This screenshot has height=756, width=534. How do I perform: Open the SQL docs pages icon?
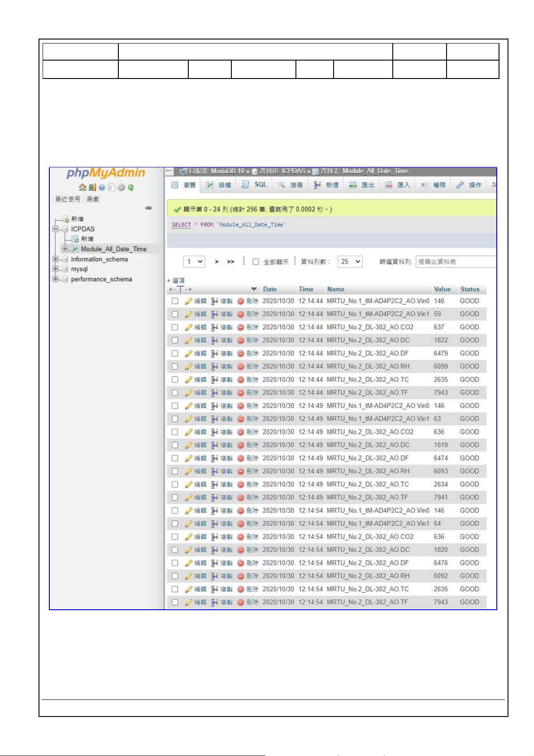coord(111,188)
